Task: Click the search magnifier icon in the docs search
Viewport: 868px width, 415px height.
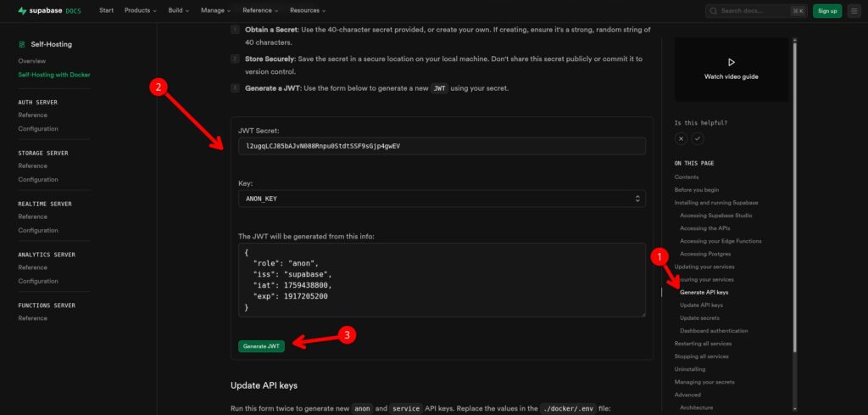Action: point(714,10)
